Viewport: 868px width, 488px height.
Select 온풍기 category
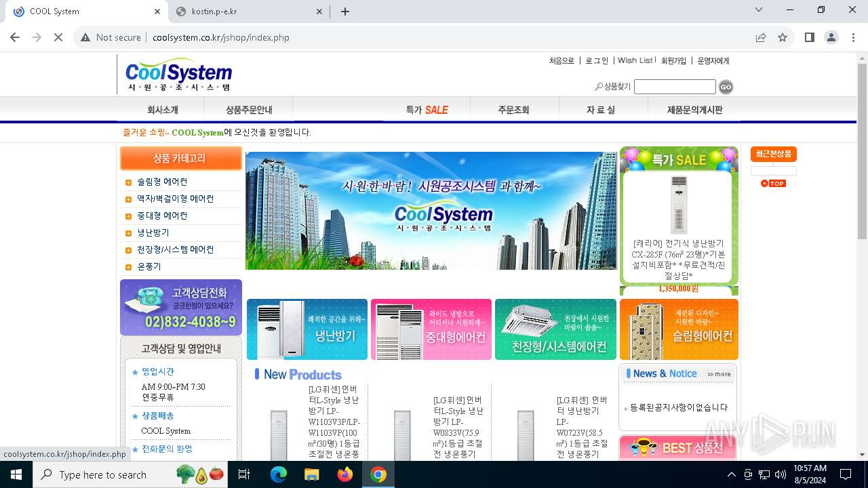click(x=149, y=266)
